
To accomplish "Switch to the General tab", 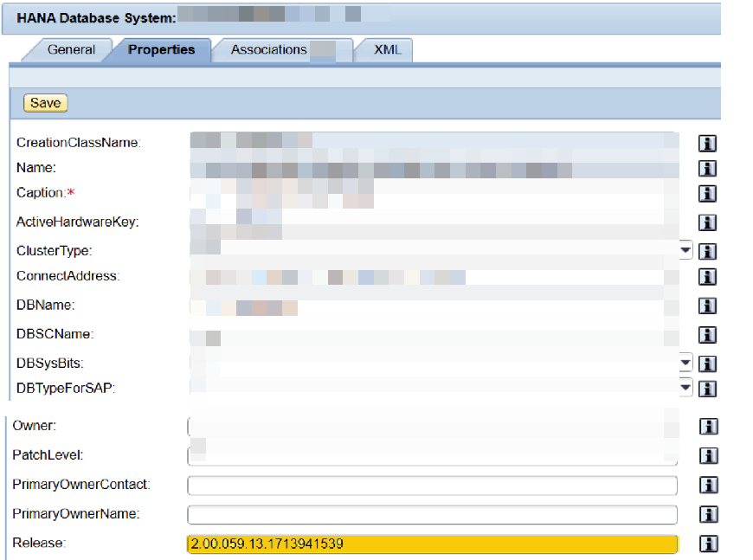I will coord(71,50).
